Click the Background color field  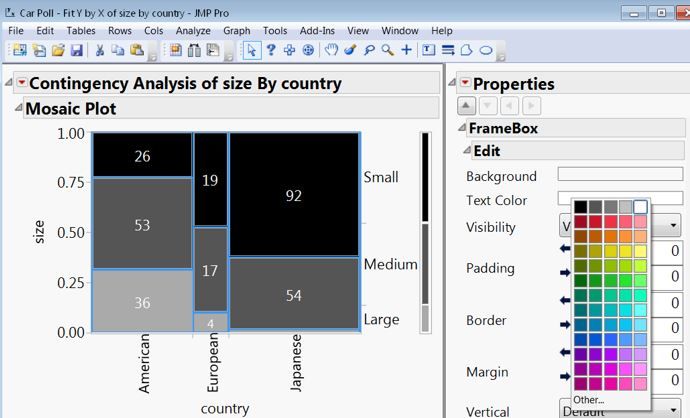coord(620,174)
